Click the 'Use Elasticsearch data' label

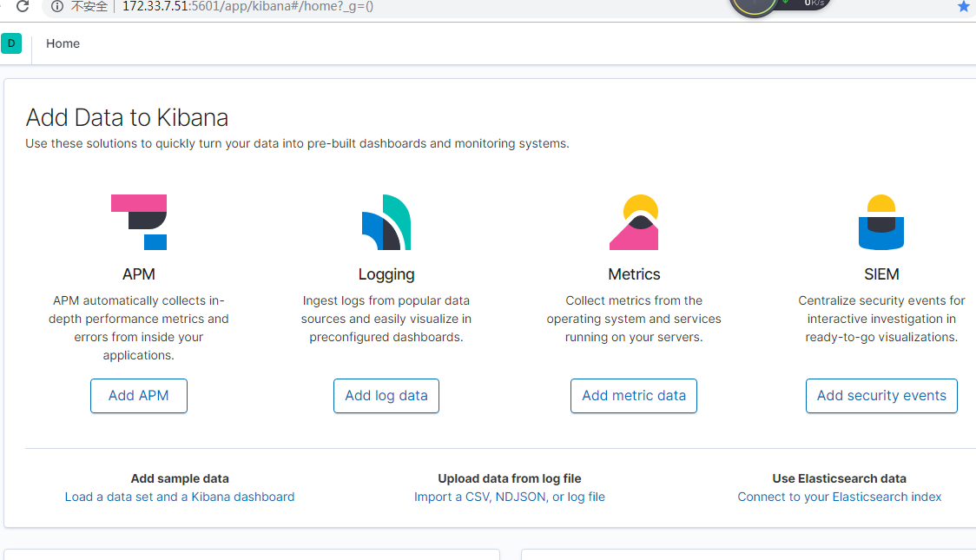(x=840, y=478)
